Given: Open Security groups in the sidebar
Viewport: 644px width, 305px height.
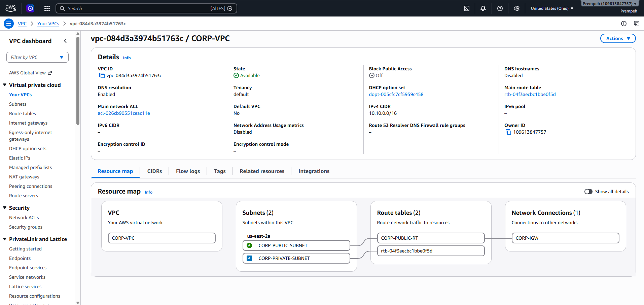Looking at the screenshot, I should (26, 227).
